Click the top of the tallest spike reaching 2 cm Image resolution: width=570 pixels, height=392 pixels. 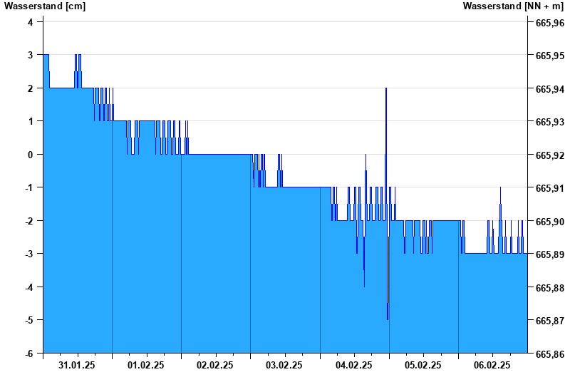click(x=386, y=89)
